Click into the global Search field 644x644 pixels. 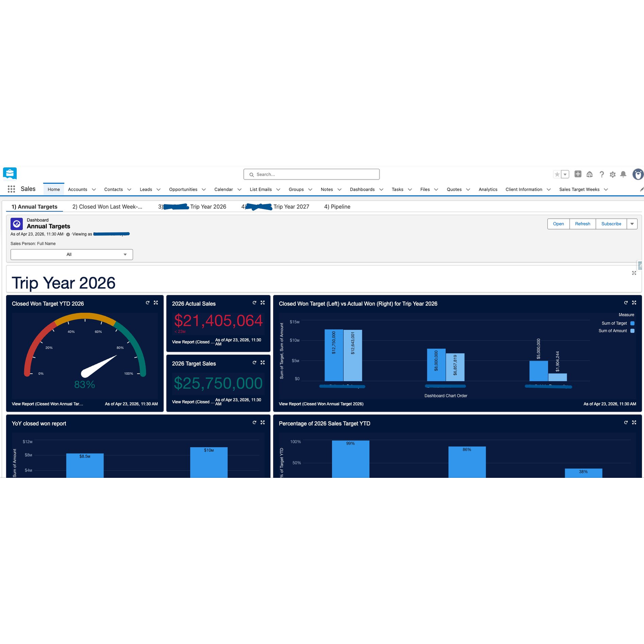tap(311, 174)
